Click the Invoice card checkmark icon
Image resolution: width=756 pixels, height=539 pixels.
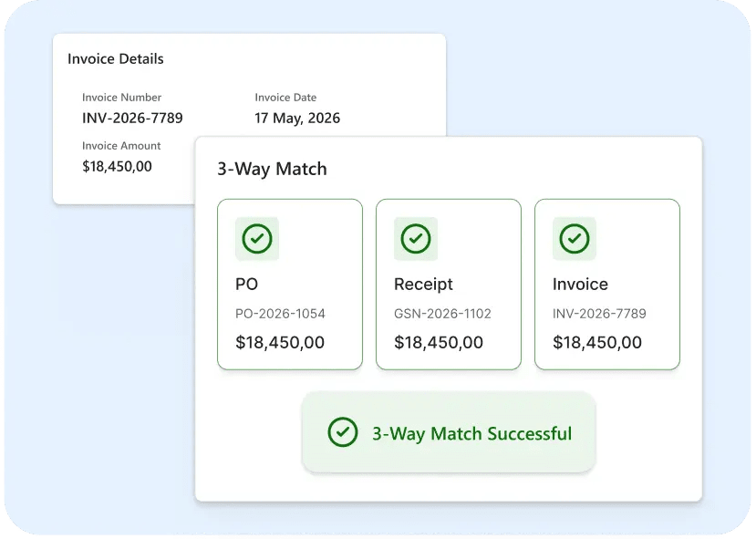(x=575, y=239)
